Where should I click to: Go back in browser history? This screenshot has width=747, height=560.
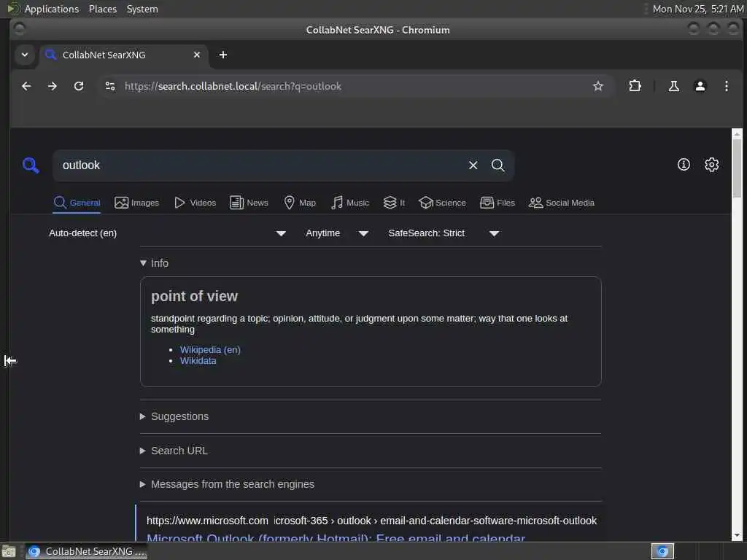pyautogui.click(x=27, y=86)
